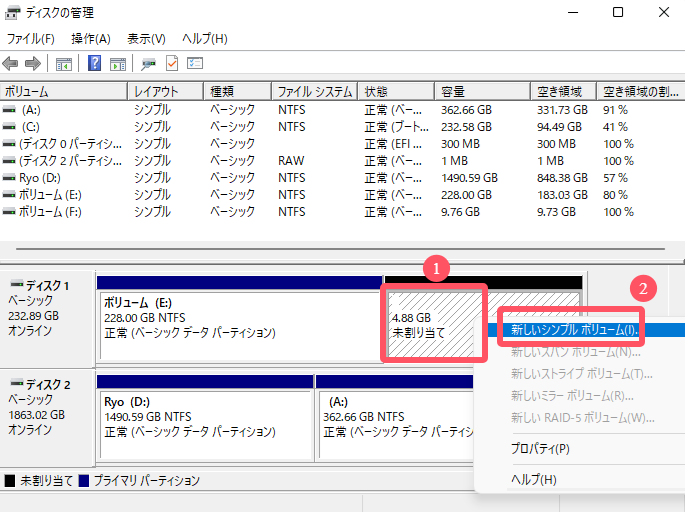This screenshot has width=685, height=512.
Task: Select the Ryo (D:) 1490.59 GB partition block
Action: click(205, 425)
